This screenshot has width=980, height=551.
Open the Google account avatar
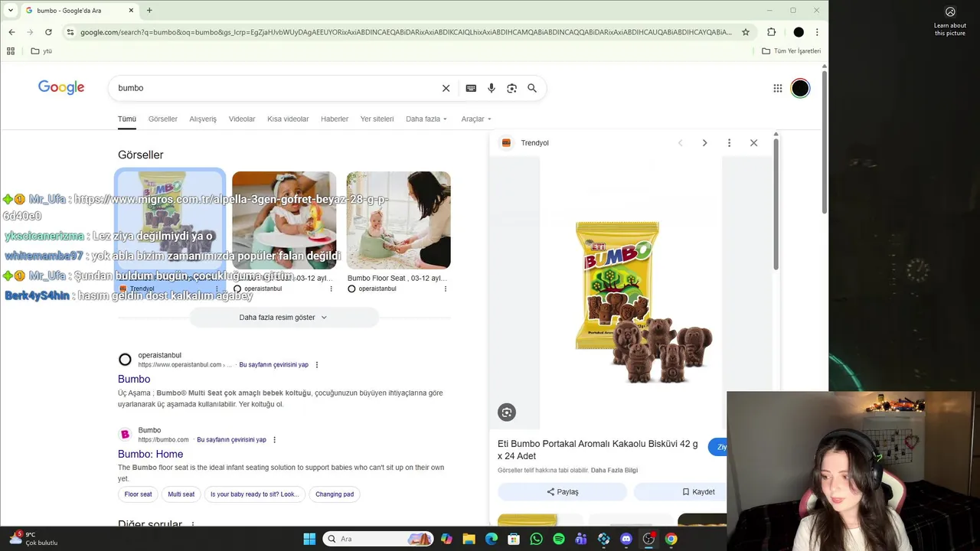click(x=800, y=88)
